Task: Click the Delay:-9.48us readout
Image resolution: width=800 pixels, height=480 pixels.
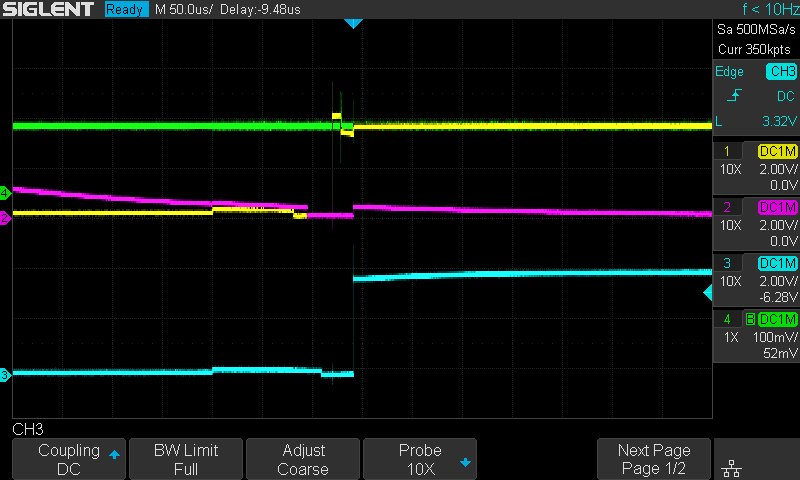Action: [260, 9]
